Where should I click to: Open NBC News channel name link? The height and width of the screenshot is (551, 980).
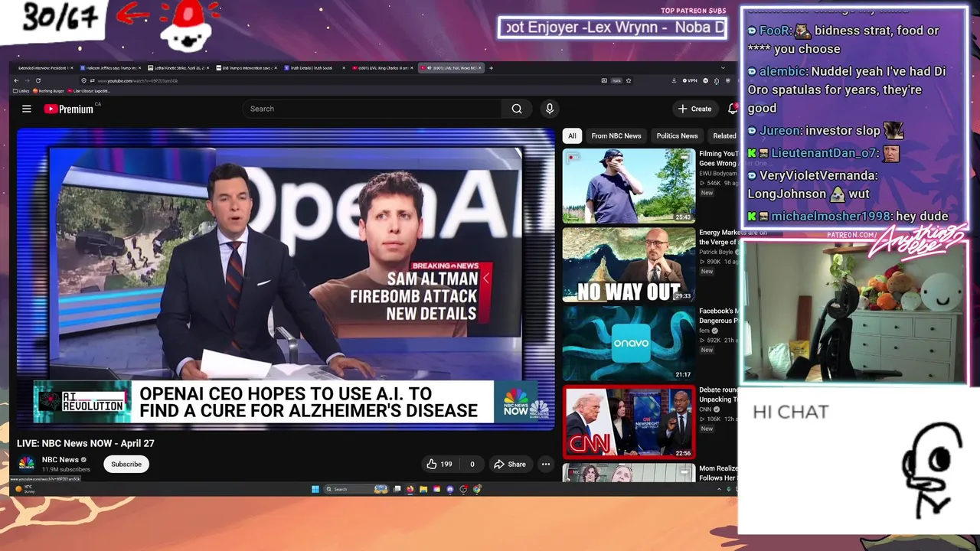[x=60, y=460]
